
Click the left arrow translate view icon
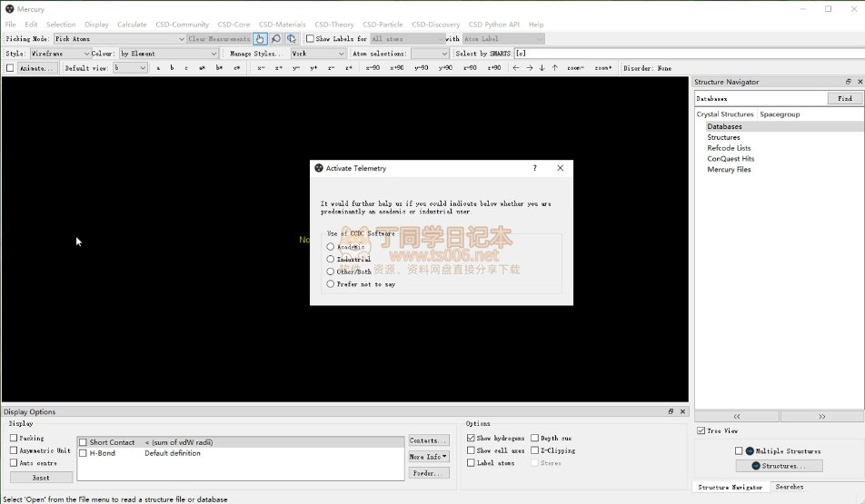pos(516,68)
